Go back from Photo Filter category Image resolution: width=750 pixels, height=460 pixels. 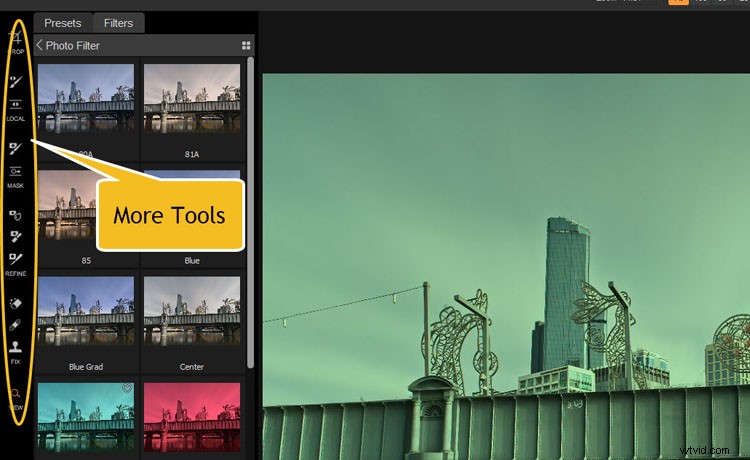[x=40, y=45]
